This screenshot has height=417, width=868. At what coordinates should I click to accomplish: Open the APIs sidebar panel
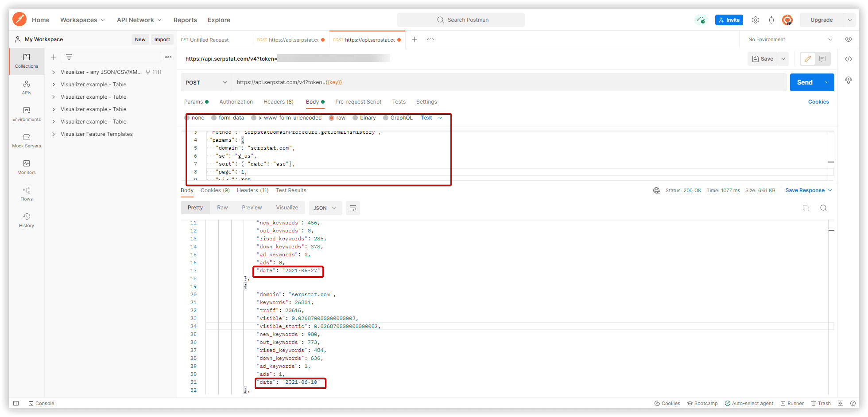[27, 88]
